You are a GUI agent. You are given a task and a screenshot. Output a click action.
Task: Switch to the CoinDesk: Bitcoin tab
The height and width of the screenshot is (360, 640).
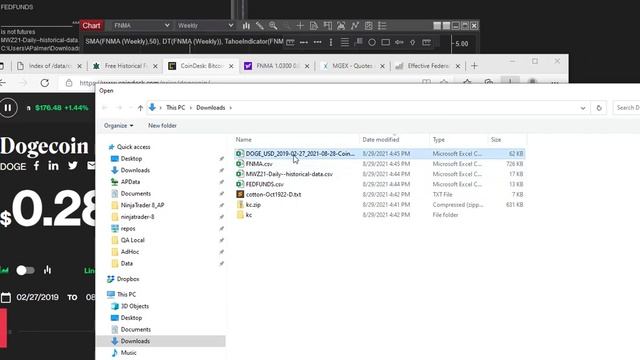point(200,66)
